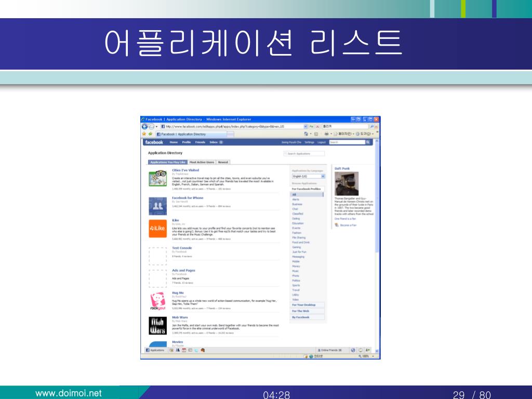Open the Ads and Pages title link
This screenshot has height=399, width=532.
[x=183, y=270]
